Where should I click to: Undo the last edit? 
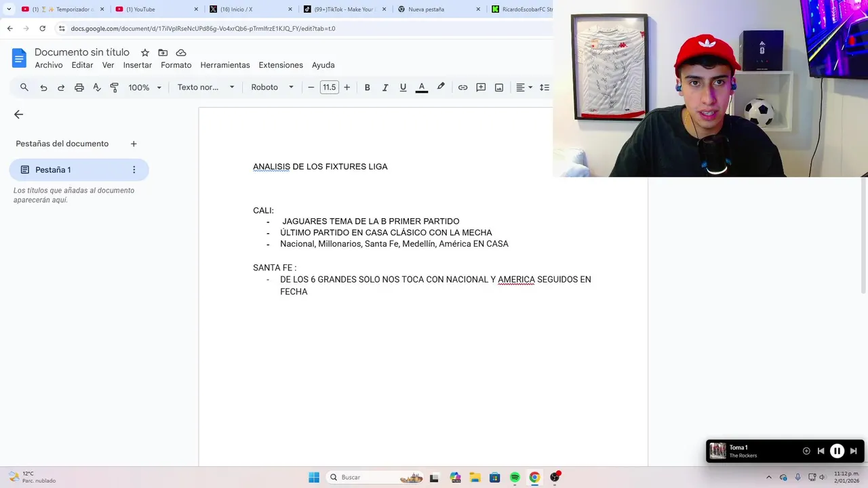pyautogui.click(x=43, y=87)
